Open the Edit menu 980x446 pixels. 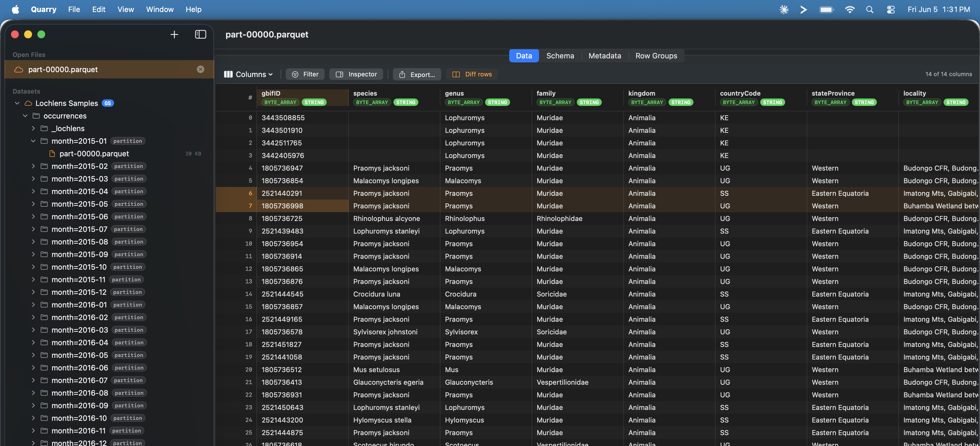(99, 9)
